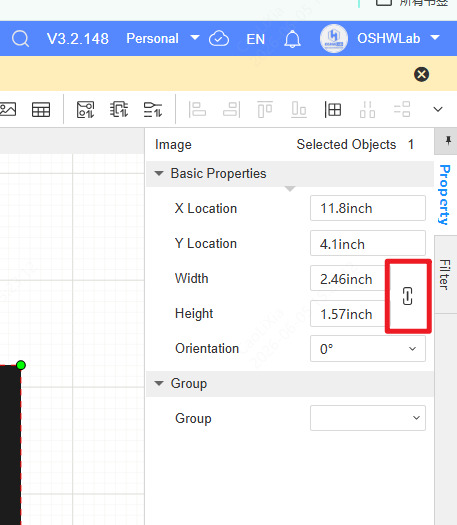Dismiss the yellow notice banner
Image resolution: width=457 pixels, height=525 pixels.
pyautogui.click(x=422, y=74)
